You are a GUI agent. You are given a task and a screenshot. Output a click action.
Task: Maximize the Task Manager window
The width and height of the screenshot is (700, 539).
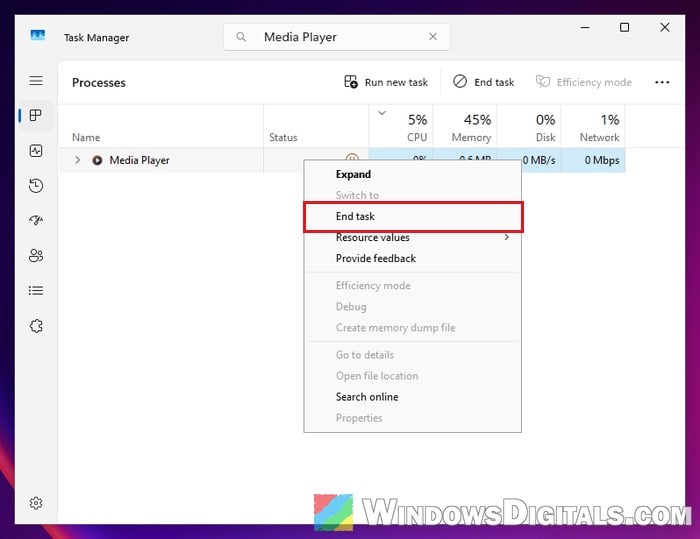[x=625, y=28]
